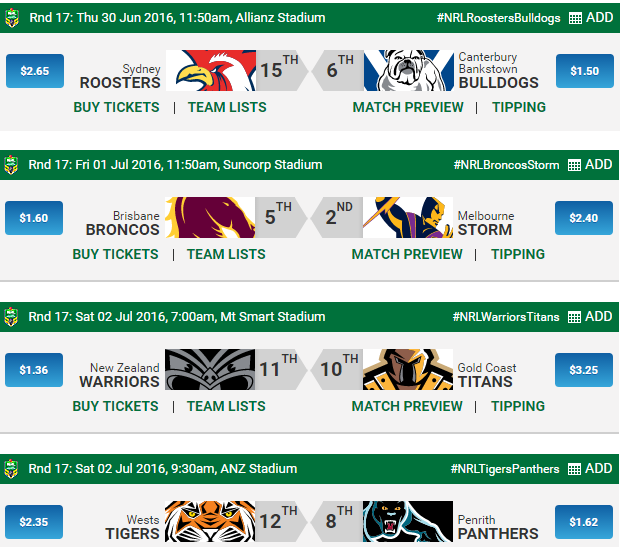Buy tickets for the Roosters v Bulldogs match
The width and height of the screenshot is (621, 554).
[116, 107]
